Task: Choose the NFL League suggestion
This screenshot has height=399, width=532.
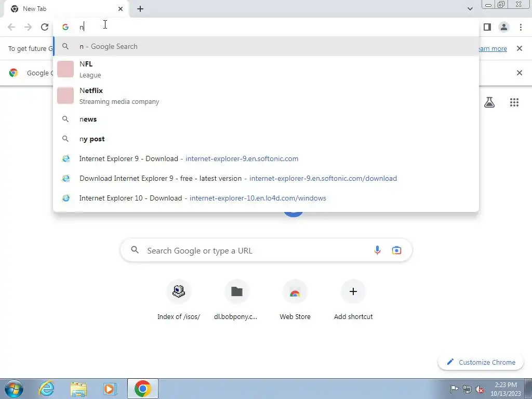Action: pyautogui.click(x=266, y=69)
